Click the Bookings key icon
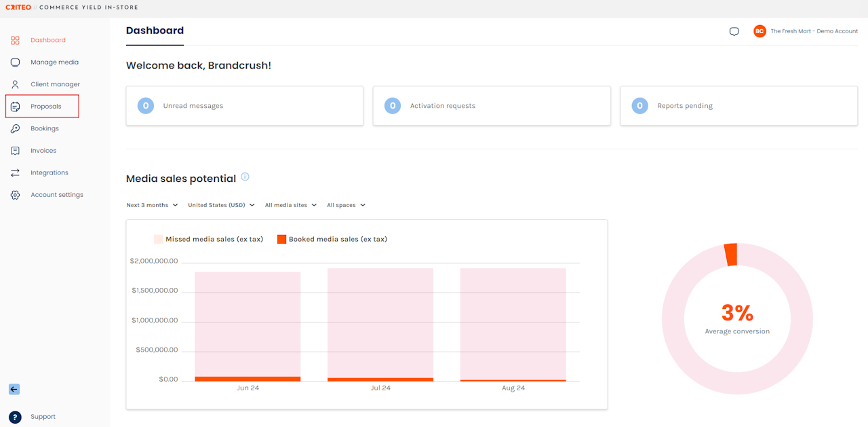 15,129
